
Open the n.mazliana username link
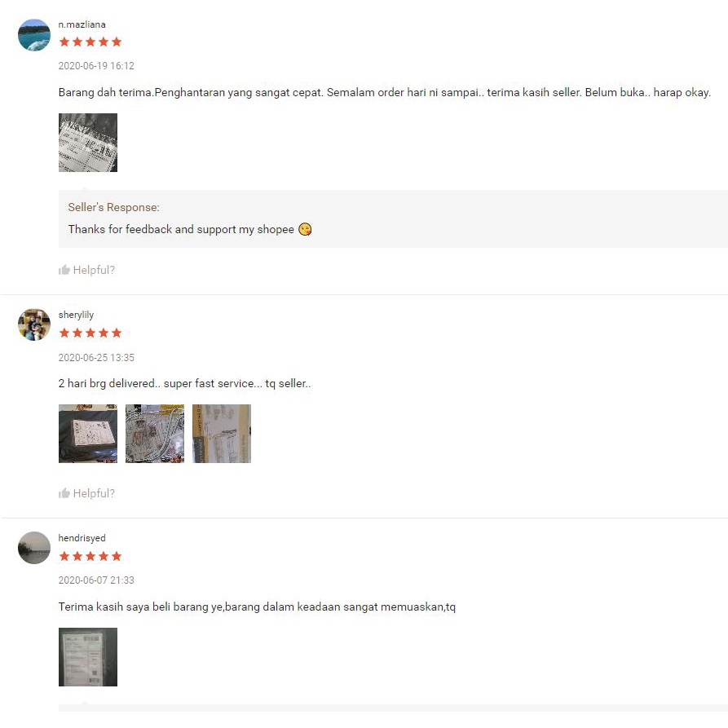pyautogui.click(x=82, y=24)
